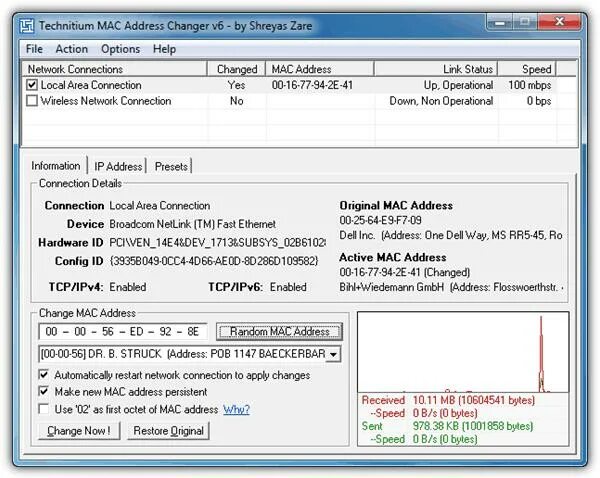Uncheck Automatically restart network connection option

[44, 375]
